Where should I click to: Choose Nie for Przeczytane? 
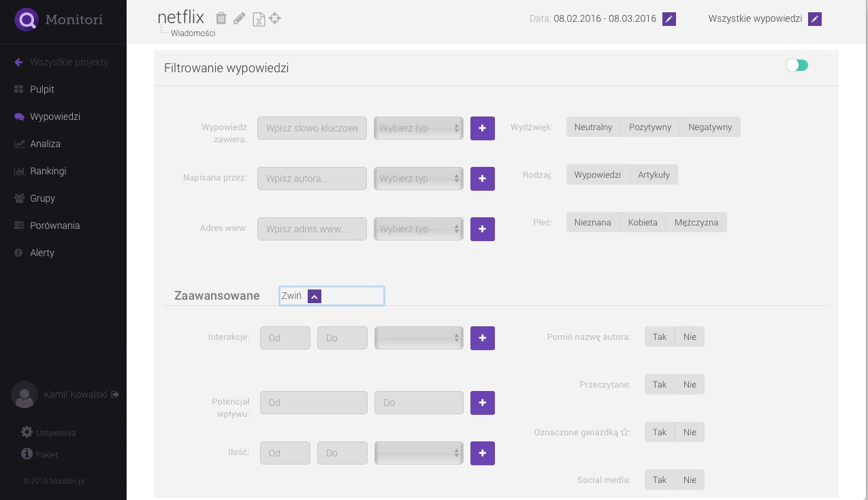pos(690,384)
